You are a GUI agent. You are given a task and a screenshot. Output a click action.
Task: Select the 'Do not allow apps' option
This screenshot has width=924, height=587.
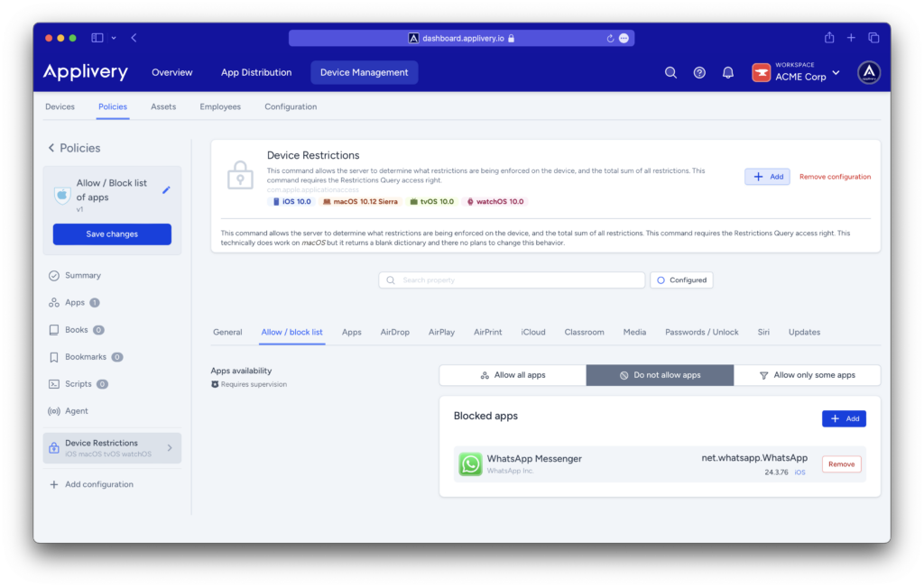660,374
